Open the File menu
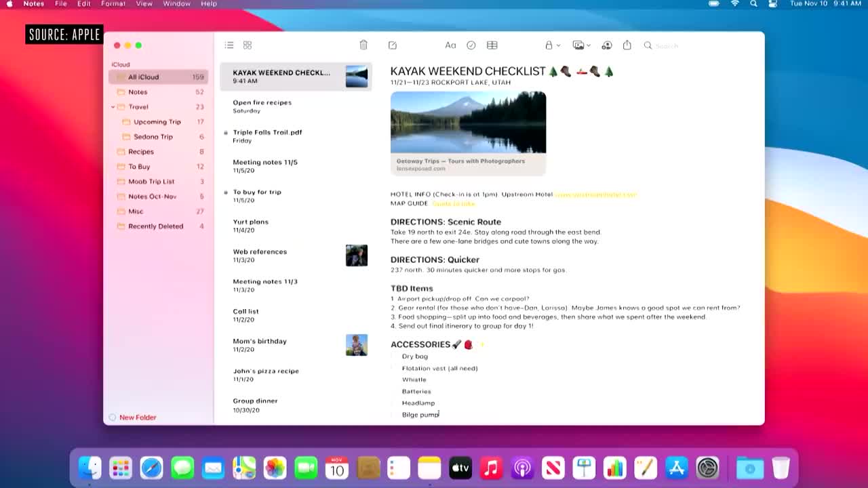This screenshot has width=868, height=488. coord(61,4)
